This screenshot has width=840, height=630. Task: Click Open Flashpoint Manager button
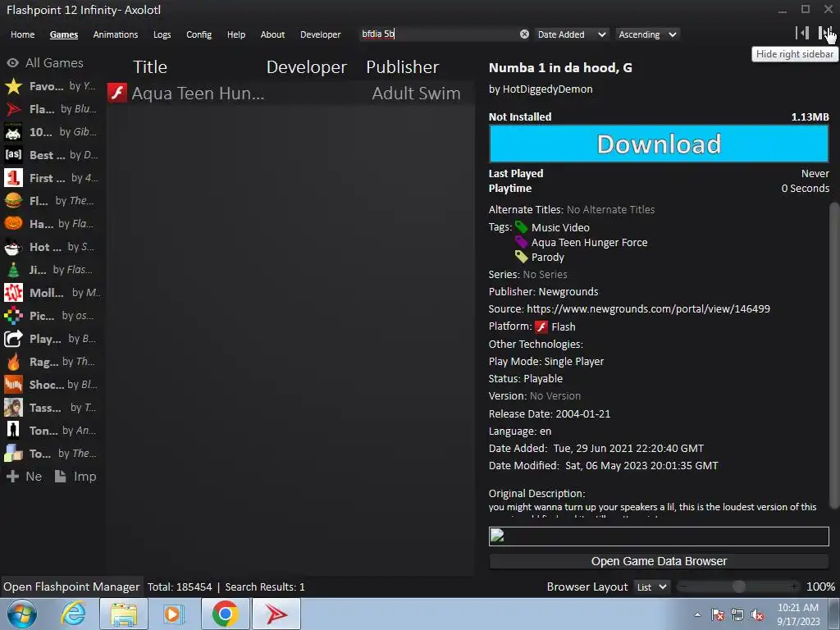point(71,587)
